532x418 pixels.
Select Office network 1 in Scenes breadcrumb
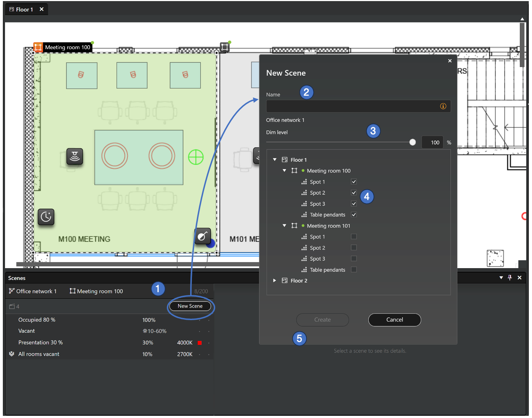coord(33,291)
